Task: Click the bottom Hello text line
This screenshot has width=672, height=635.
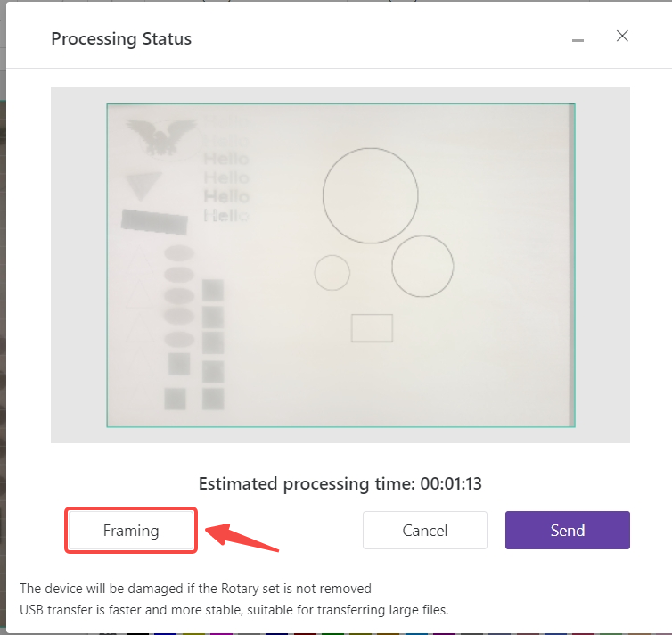Action: pos(226,215)
